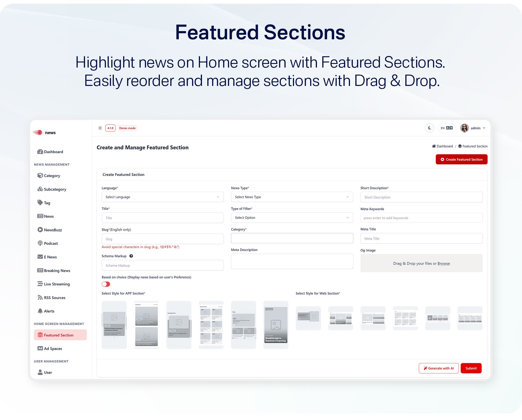
Task: Click the admin avatar picture
Action: click(464, 128)
